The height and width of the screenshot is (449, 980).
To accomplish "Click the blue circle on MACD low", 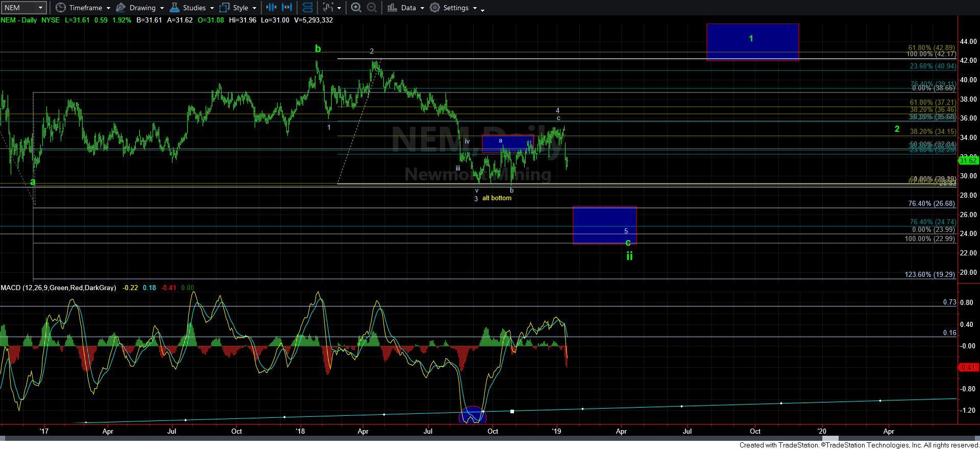I will [x=473, y=415].
